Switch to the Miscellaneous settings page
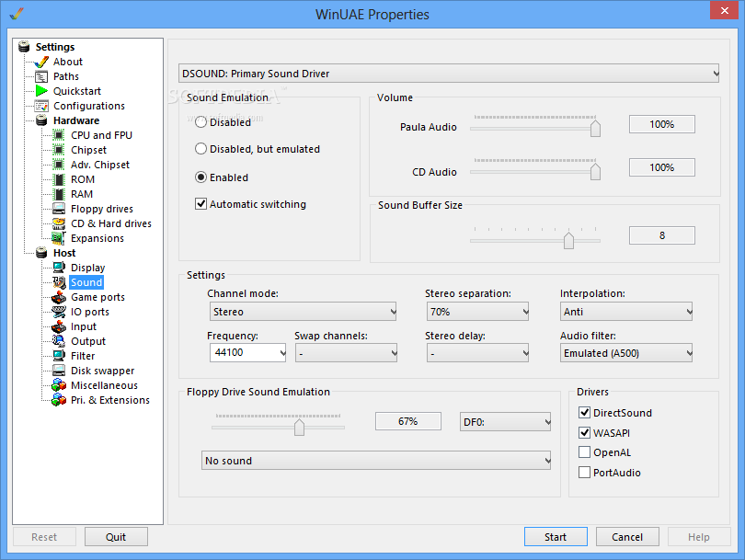 104,385
